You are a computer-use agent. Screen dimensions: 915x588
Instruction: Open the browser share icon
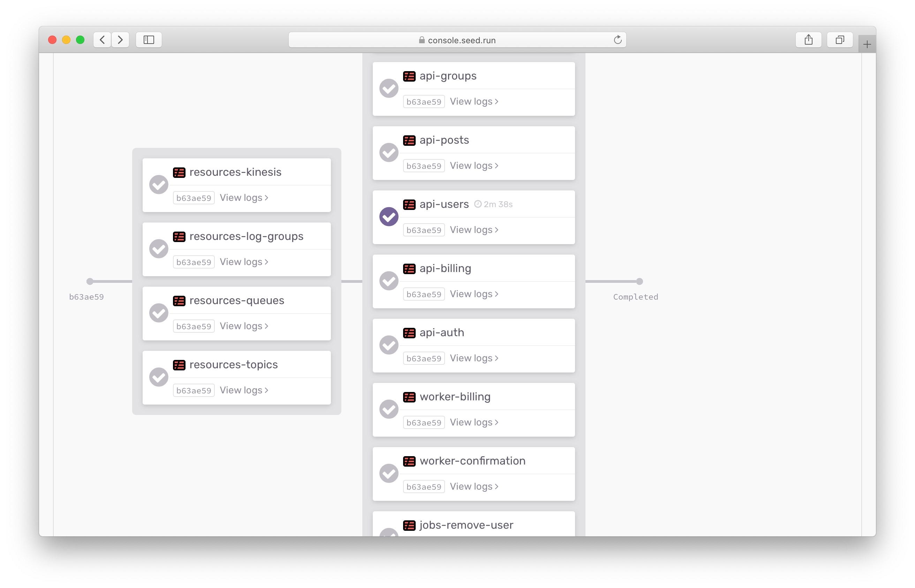click(808, 40)
